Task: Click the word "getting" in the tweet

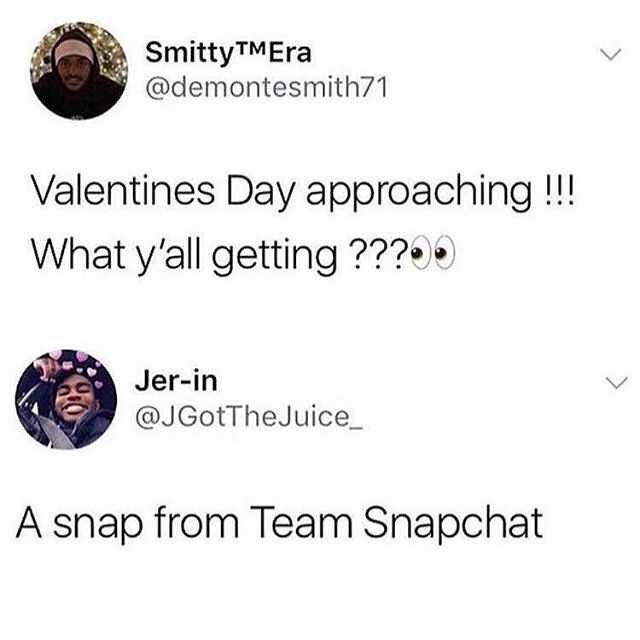Action: click(x=275, y=258)
